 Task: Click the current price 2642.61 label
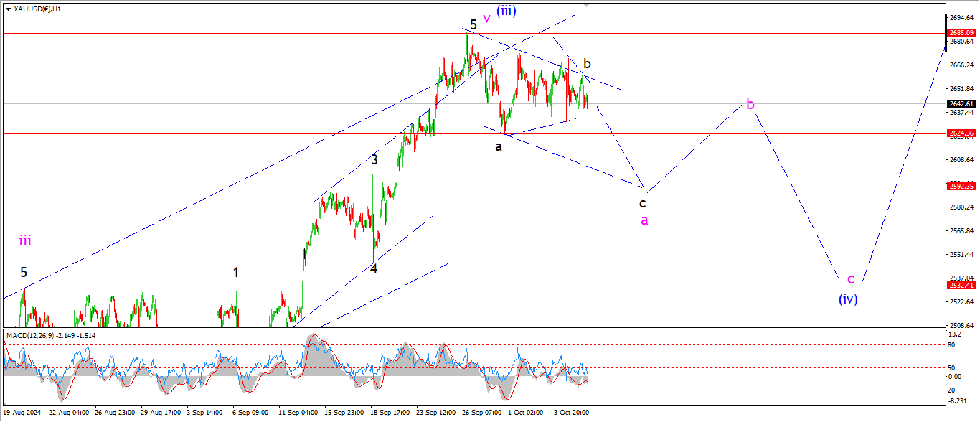click(961, 103)
